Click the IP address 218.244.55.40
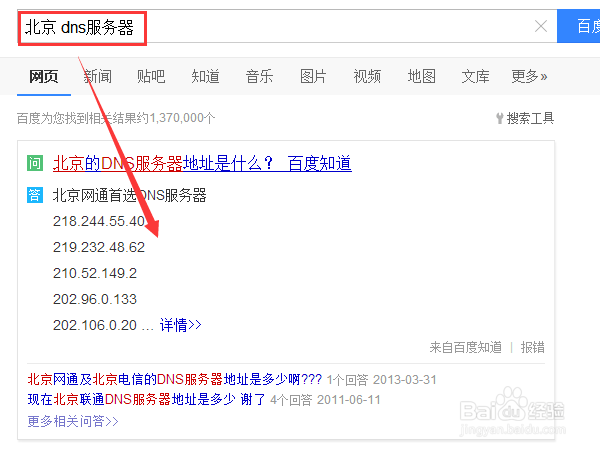The image size is (600, 451). pos(99,221)
